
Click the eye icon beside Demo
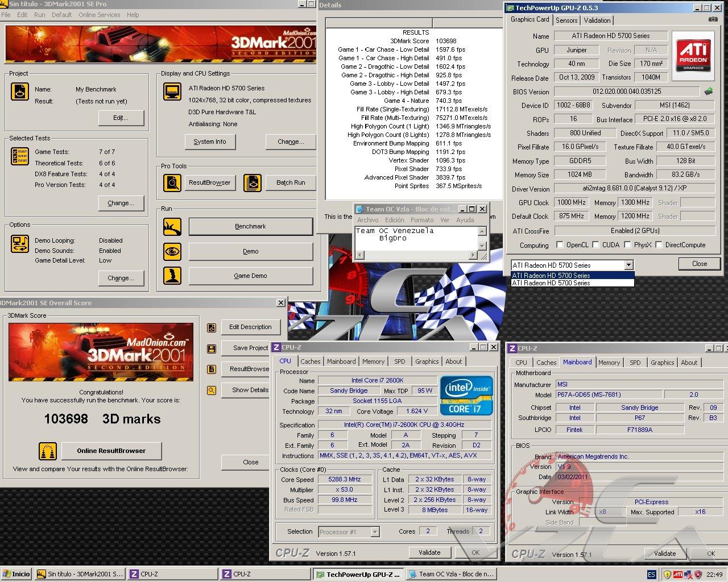click(172, 251)
